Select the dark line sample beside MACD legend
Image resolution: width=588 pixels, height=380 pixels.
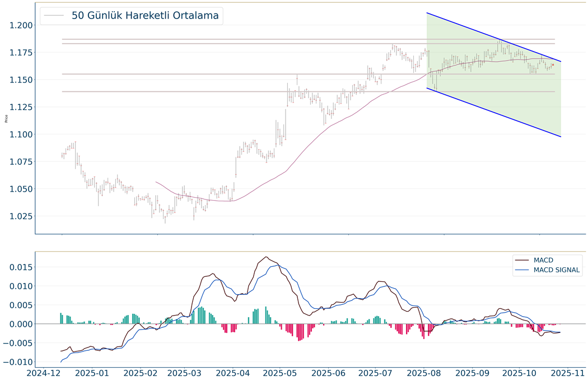(522, 260)
